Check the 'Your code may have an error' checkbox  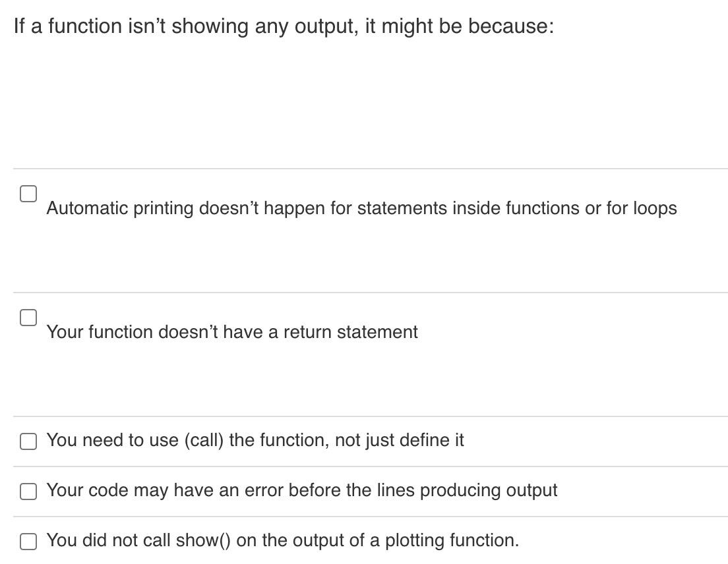28,492
